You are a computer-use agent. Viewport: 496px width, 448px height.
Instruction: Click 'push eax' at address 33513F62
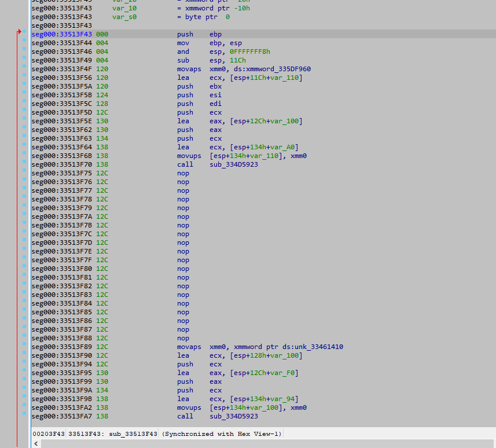[199, 130]
